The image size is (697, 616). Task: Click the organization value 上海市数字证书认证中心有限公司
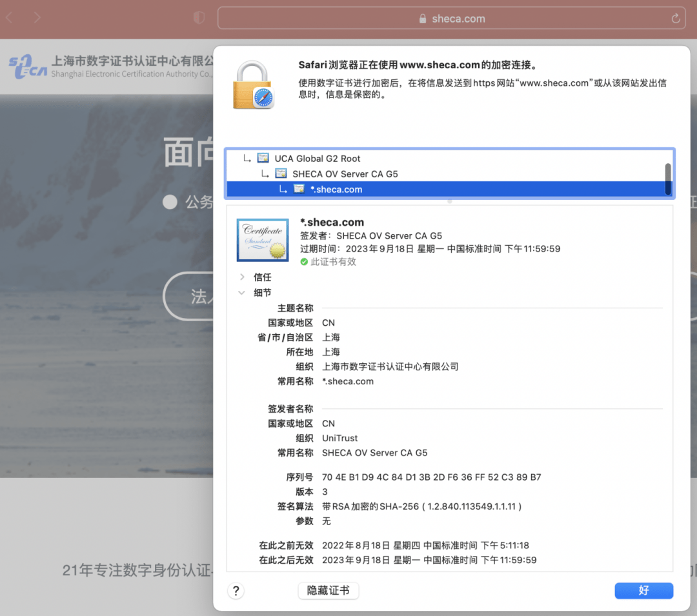pos(390,367)
